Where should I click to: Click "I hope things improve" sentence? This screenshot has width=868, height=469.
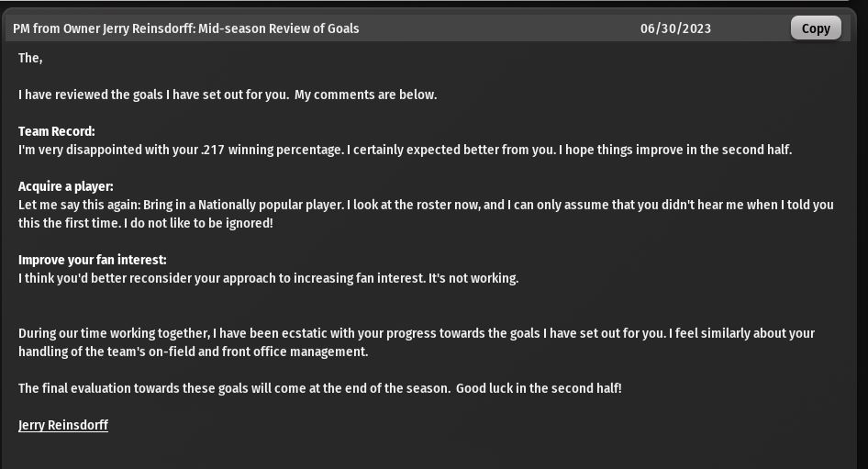(x=675, y=150)
